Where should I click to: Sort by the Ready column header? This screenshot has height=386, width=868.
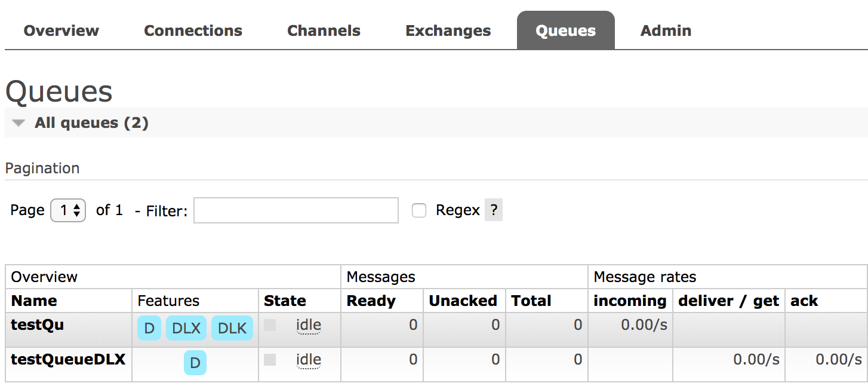pos(371,301)
